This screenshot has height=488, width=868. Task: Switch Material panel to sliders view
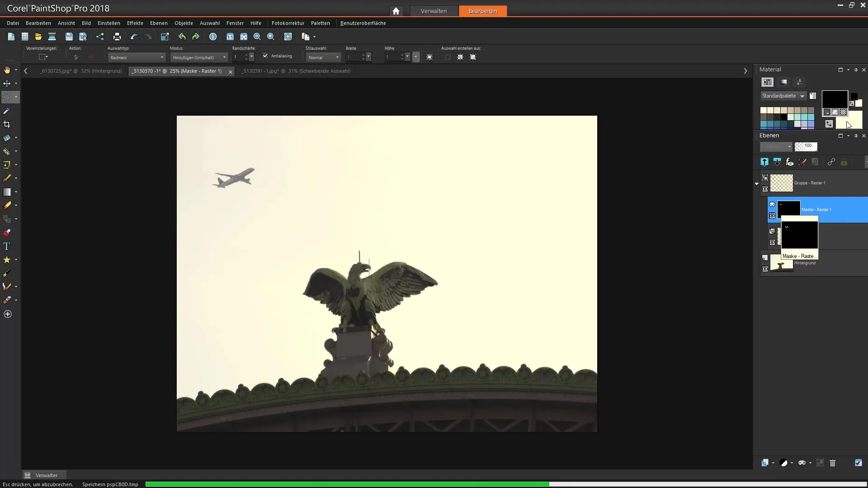coord(799,82)
